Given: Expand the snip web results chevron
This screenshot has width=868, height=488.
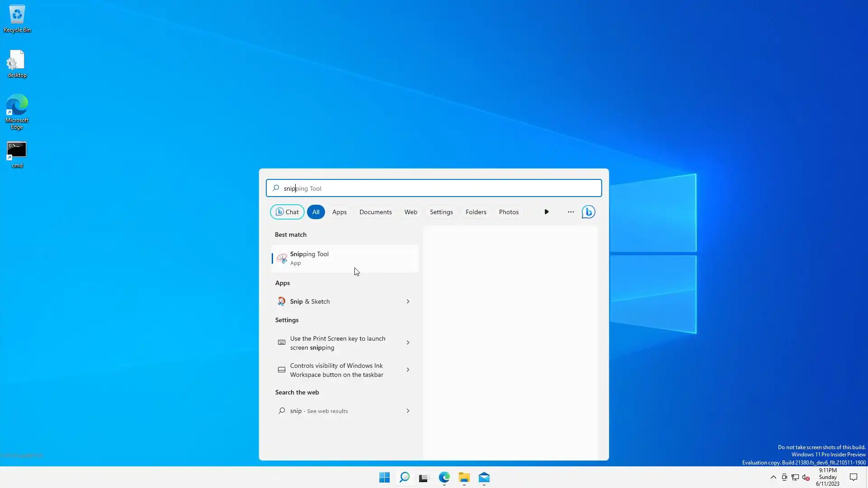Looking at the screenshot, I should click(x=408, y=411).
